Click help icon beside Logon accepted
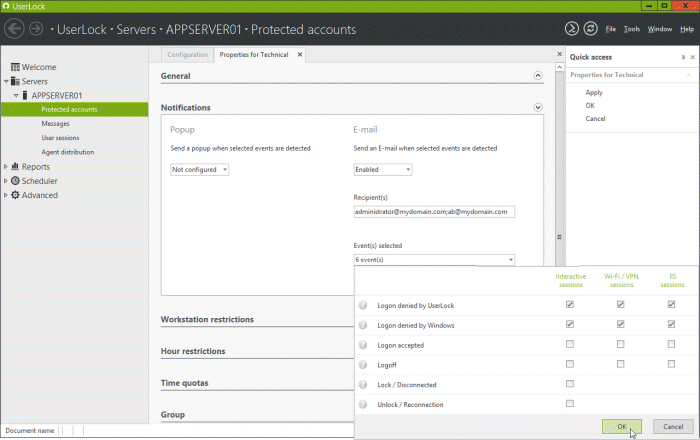The image size is (700, 440). click(x=363, y=345)
